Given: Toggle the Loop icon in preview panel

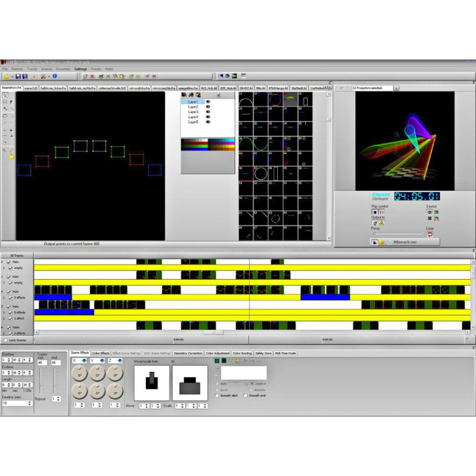Looking at the screenshot, I should tap(430, 234).
